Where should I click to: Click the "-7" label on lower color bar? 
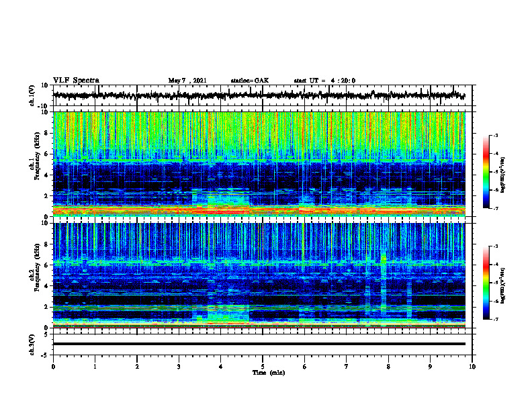[495, 319]
